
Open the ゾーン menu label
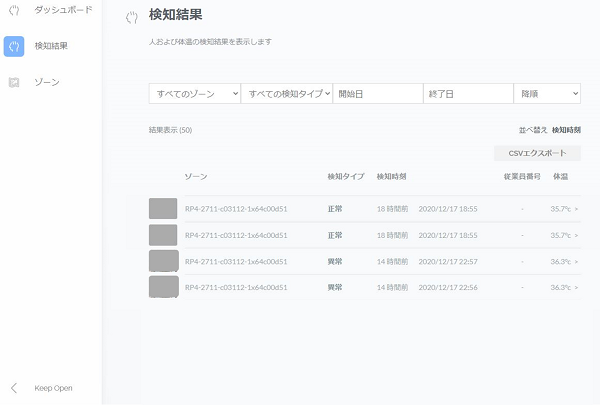47,82
